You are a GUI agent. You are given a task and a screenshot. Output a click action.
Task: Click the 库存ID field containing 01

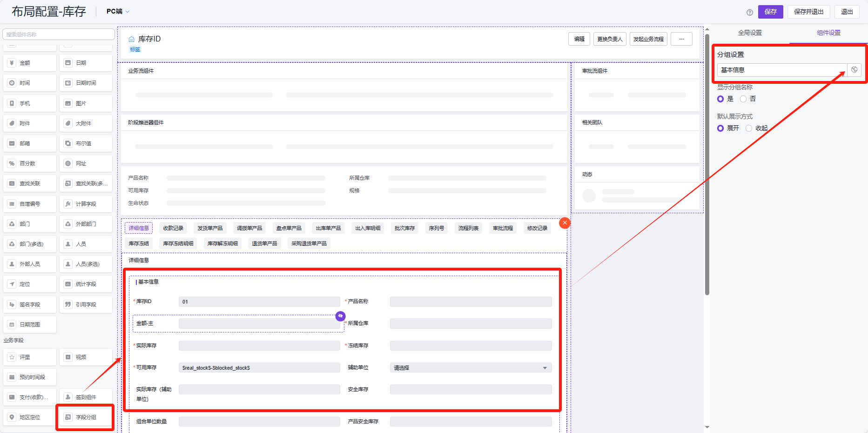259,302
